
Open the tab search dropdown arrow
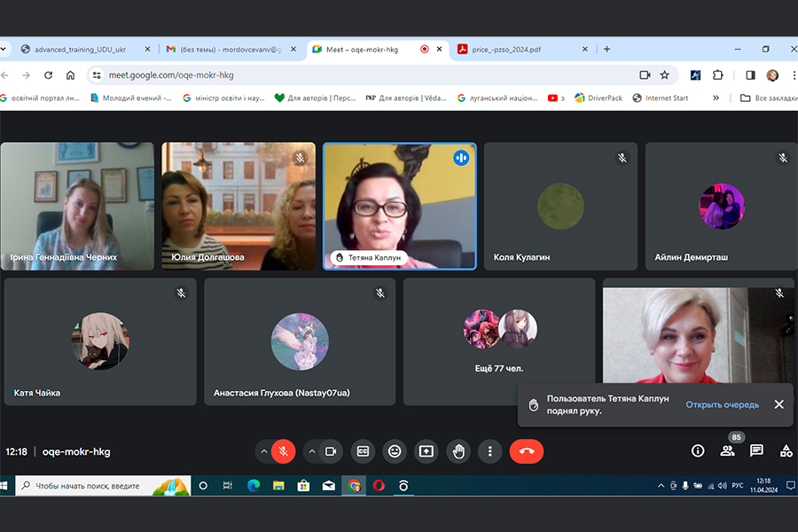pyautogui.click(x=3, y=49)
